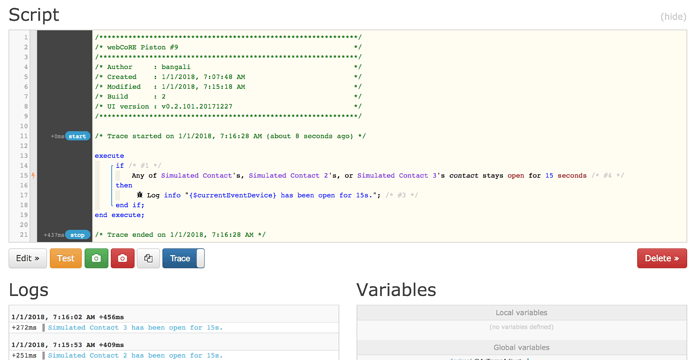
Task: Click the if statement on line 14
Action: (x=120, y=165)
